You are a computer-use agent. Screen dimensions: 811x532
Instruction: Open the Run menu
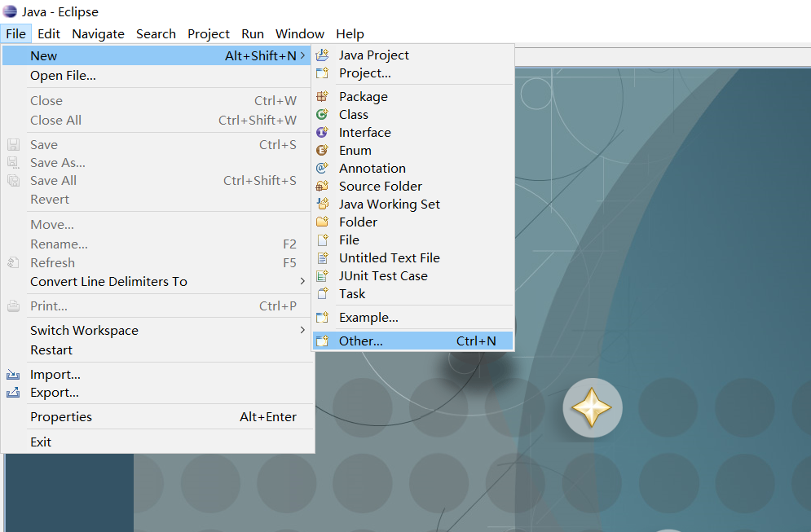point(253,33)
